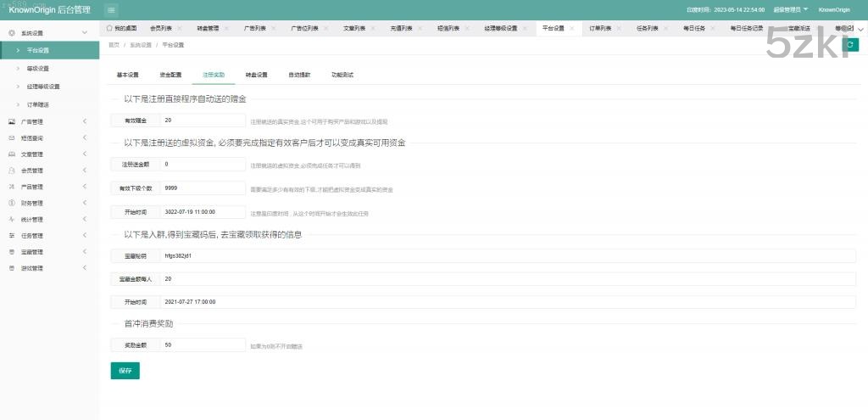This screenshot has width=868, height=420.
Task: Close the 会员列表 tab
Action: [x=179, y=28]
